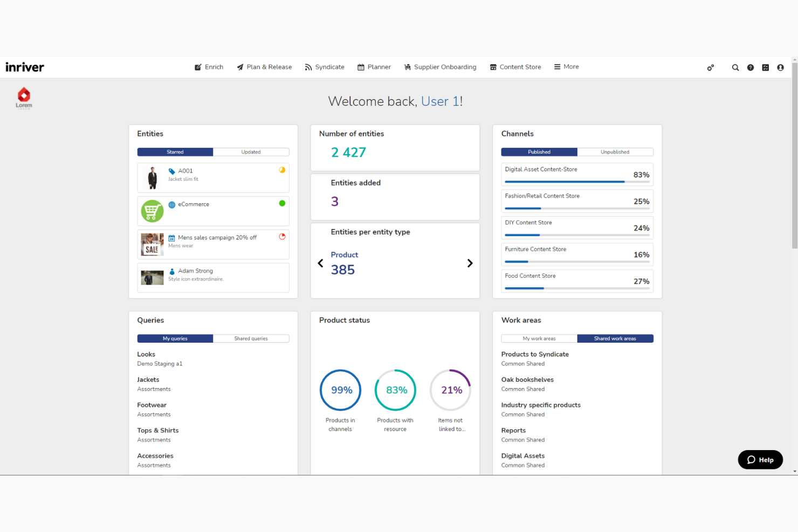Click the Fashion/Retail Content Store progress bar
This screenshot has height=532, width=798.
point(577,209)
